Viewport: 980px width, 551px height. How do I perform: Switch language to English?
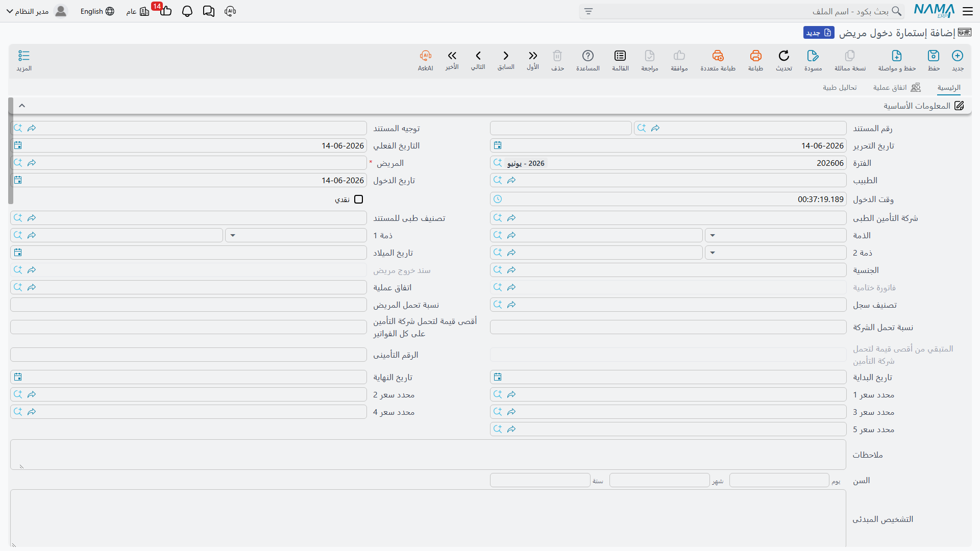[97, 11]
